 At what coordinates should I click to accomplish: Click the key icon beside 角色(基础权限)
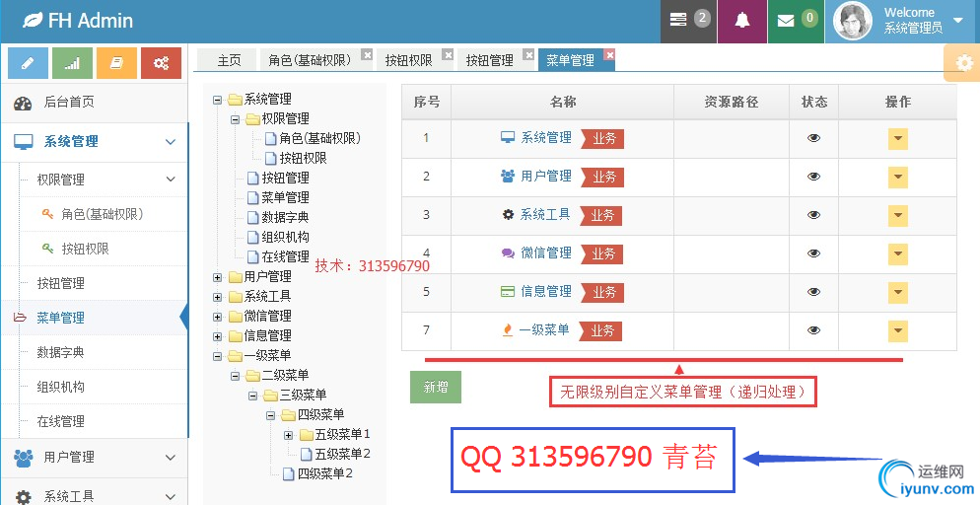click(x=47, y=214)
